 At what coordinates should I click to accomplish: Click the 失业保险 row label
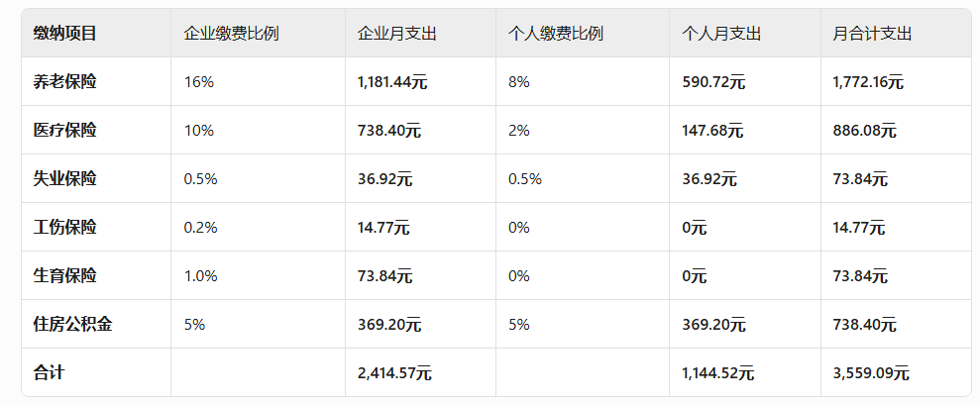(64, 179)
